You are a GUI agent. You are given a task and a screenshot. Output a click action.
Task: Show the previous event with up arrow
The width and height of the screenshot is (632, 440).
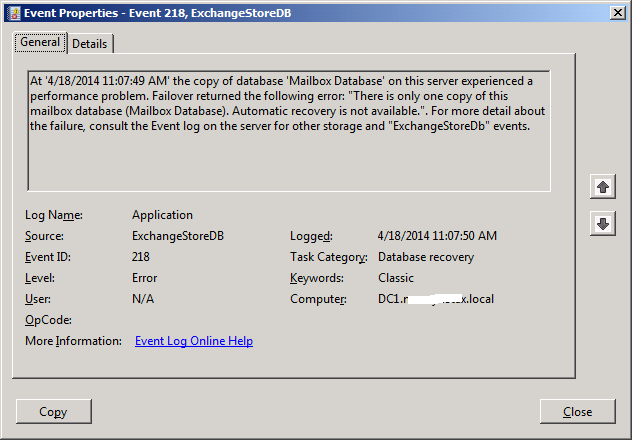point(603,187)
